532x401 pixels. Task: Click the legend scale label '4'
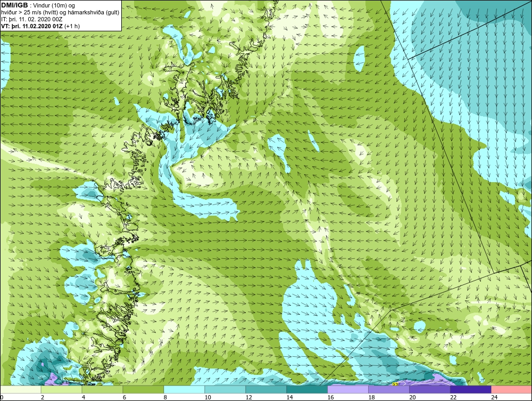[84, 397]
